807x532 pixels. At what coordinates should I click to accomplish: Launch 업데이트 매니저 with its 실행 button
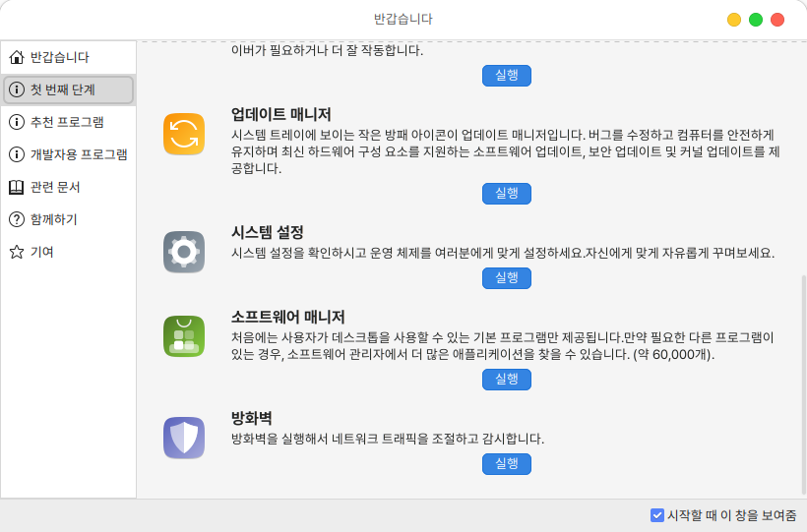[506, 193]
